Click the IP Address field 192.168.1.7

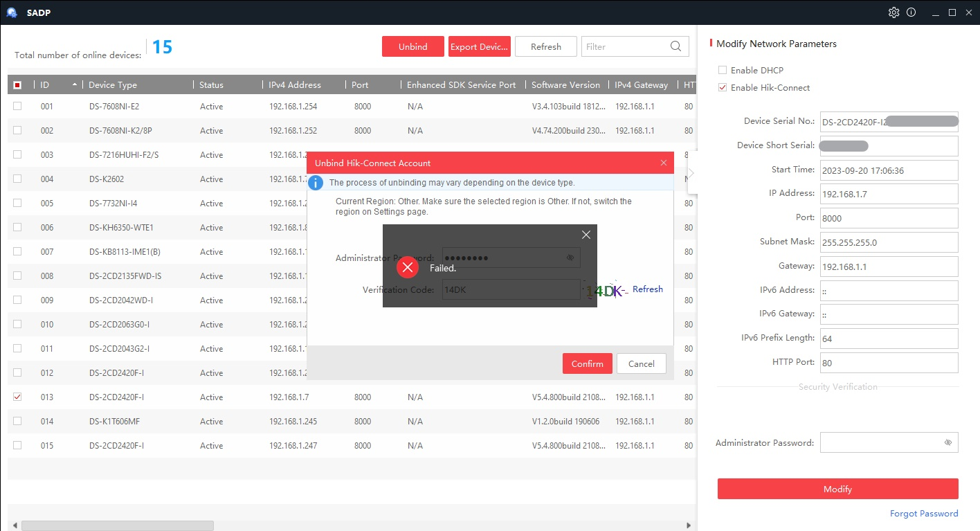pos(889,194)
